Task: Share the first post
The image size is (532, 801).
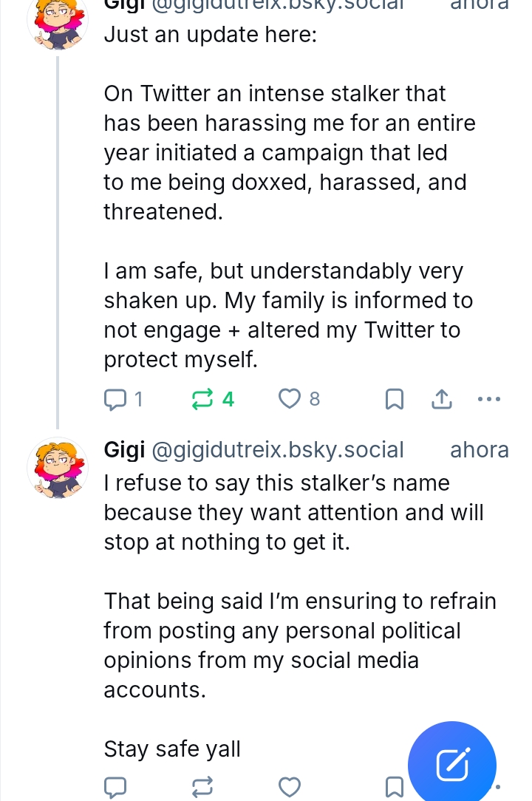Action: tap(440, 400)
